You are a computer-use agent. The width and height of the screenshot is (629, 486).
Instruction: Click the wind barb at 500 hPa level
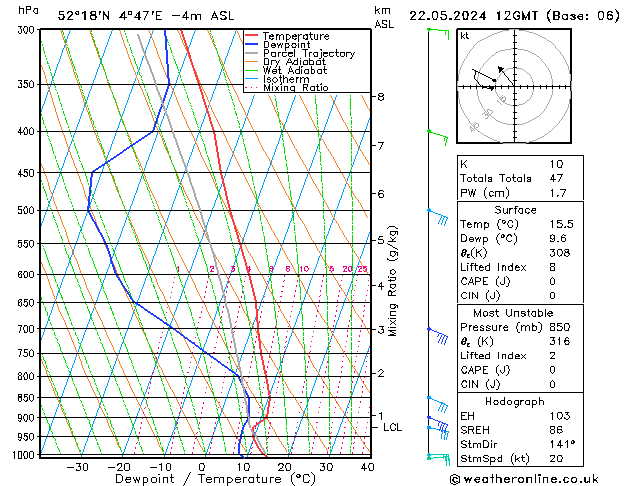tap(438, 216)
